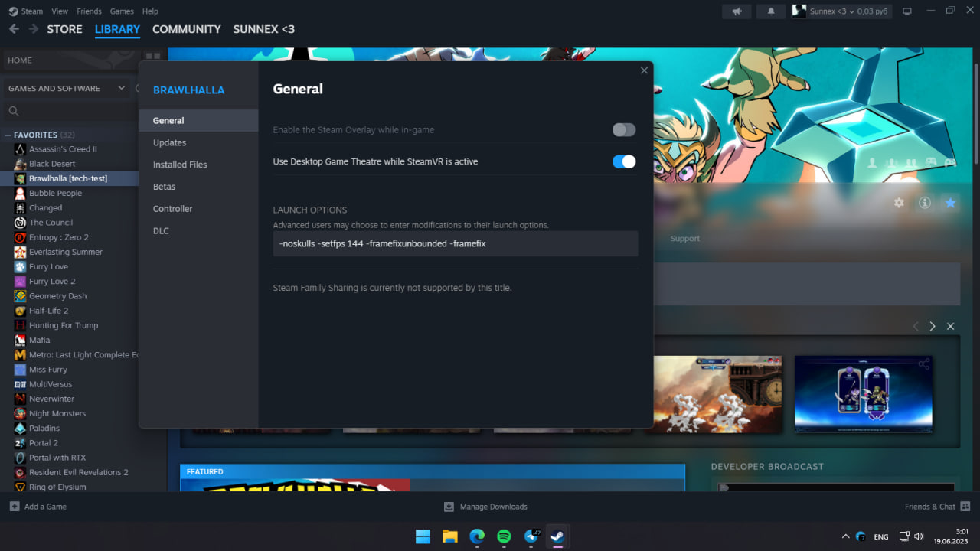Open the SUNNEX <3 profile tab

(263, 29)
